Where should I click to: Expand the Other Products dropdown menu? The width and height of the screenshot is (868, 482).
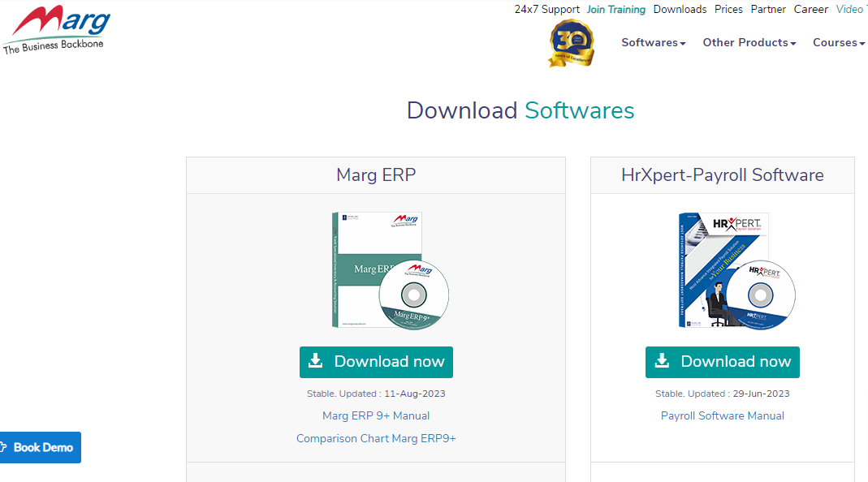click(749, 43)
